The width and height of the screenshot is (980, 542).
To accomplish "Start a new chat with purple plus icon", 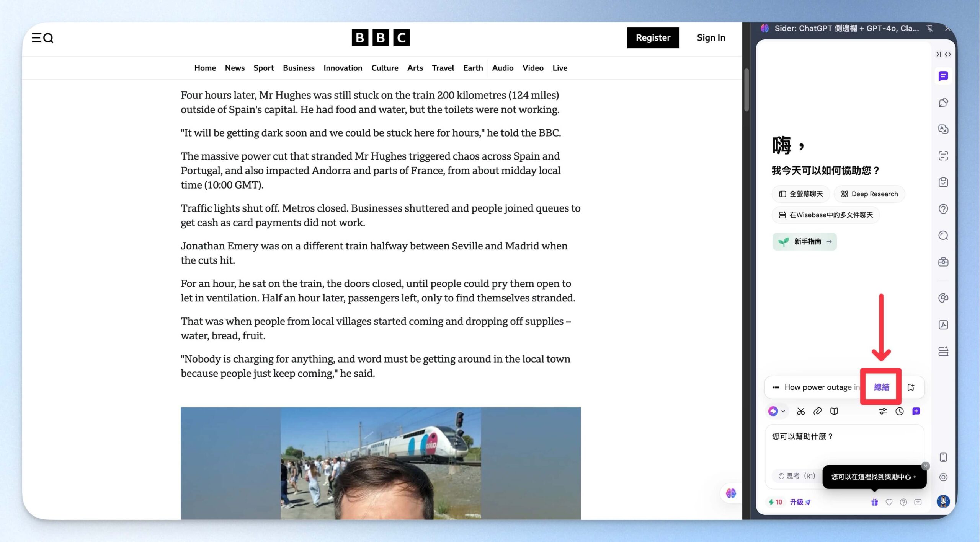I will (x=916, y=411).
